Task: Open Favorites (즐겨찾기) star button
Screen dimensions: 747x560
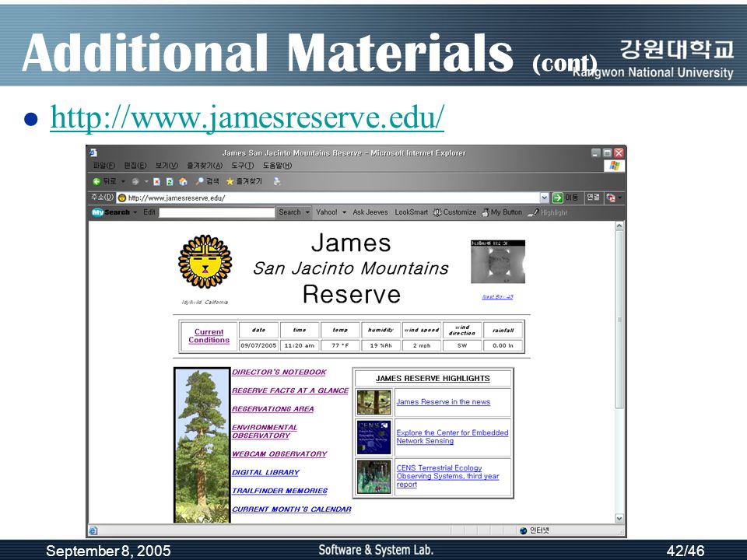Action: [x=244, y=181]
